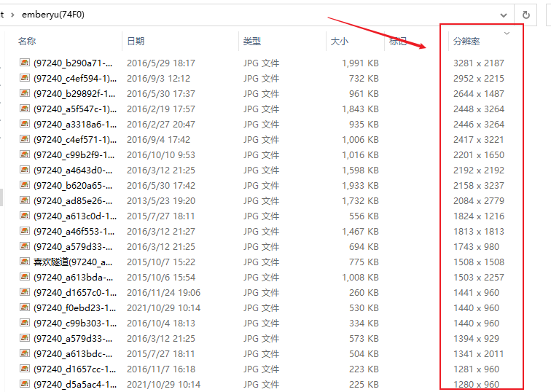Select JPG icon of file (97240_c99b2f9-1...
This screenshot has height=392, width=551.
[25, 154]
